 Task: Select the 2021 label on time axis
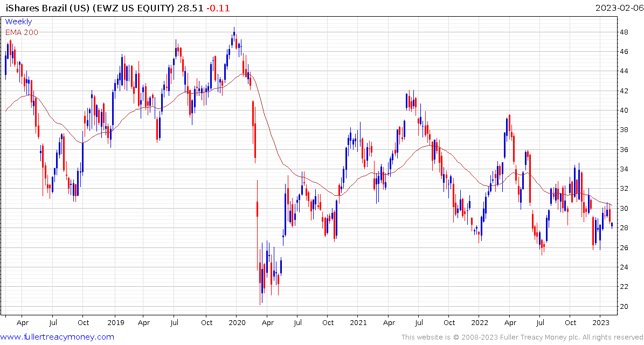[357, 323]
